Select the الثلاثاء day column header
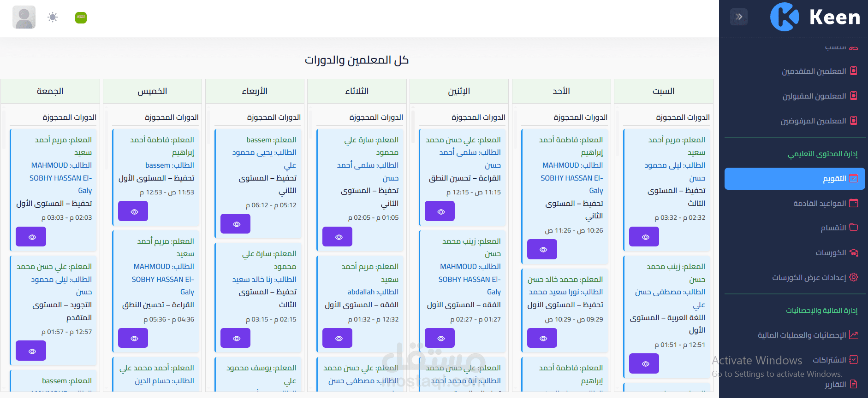 (357, 91)
